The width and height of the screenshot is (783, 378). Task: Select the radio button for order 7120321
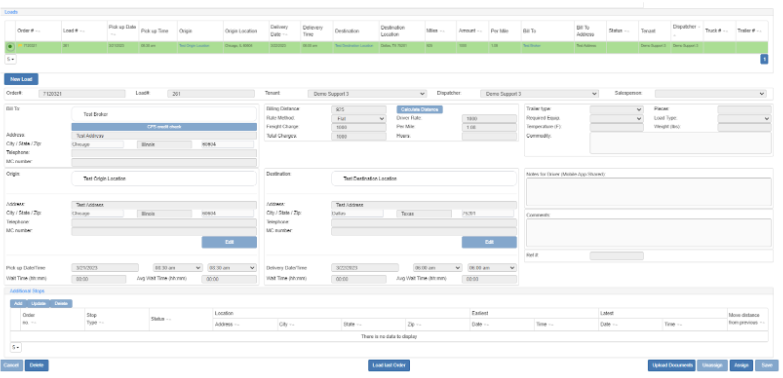coord(10,46)
